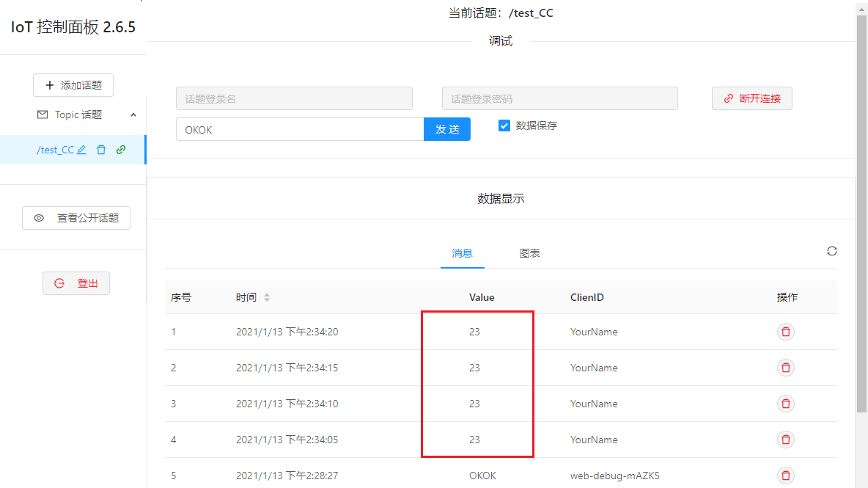This screenshot has height=488, width=868.
Task: Click the 添加话题 button
Action: pos(73,85)
